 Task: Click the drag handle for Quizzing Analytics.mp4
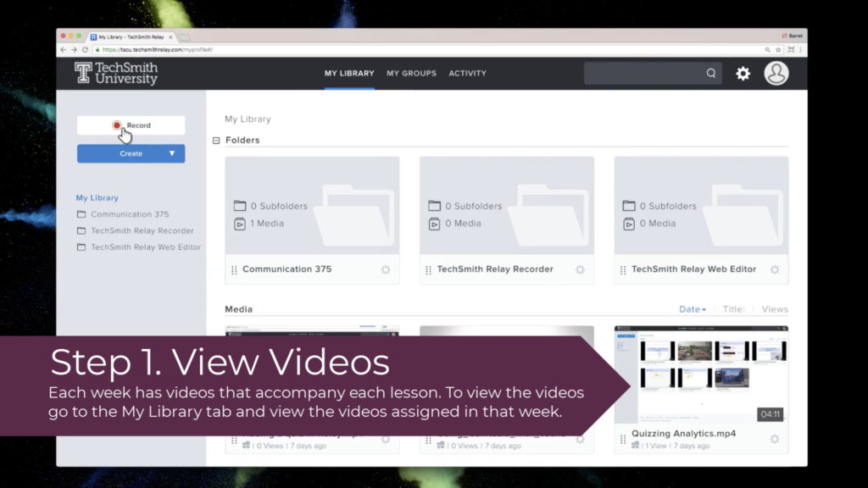tap(623, 440)
